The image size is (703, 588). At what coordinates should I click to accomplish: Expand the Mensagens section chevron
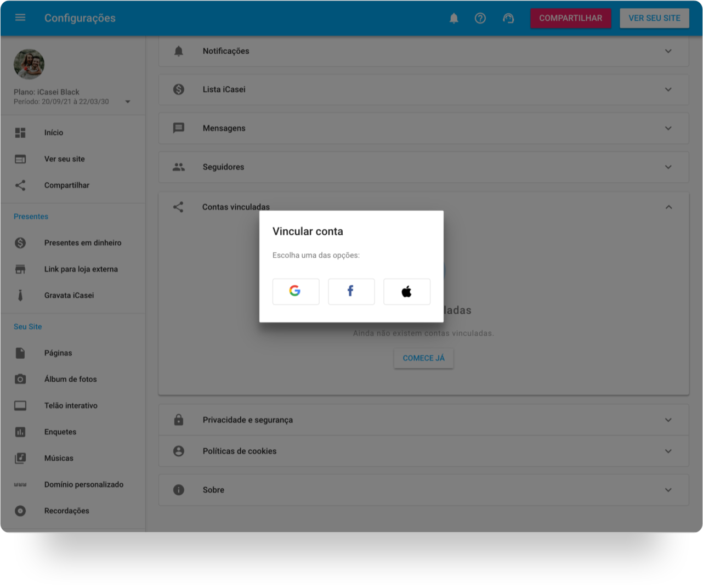(x=668, y=128)
